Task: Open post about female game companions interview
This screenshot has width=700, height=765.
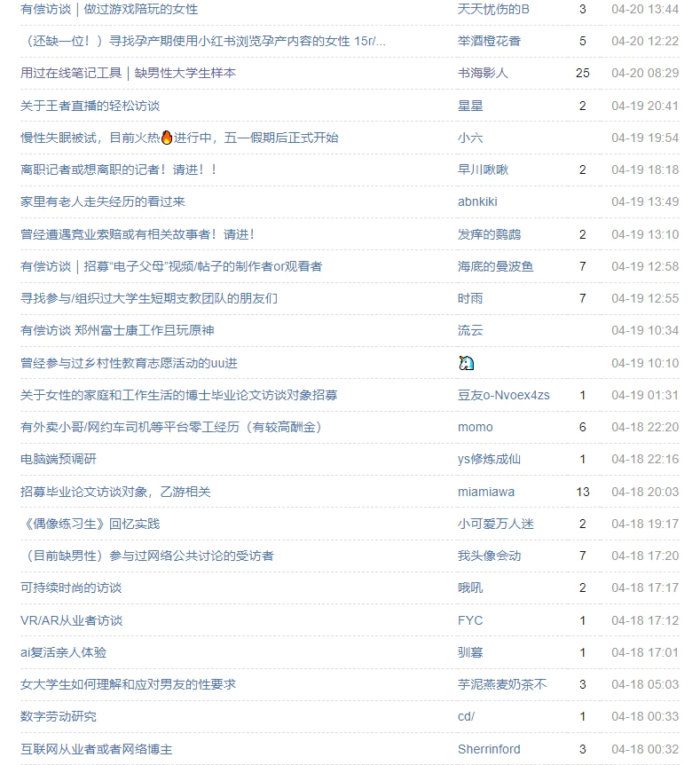Action: tap(109, 9)
